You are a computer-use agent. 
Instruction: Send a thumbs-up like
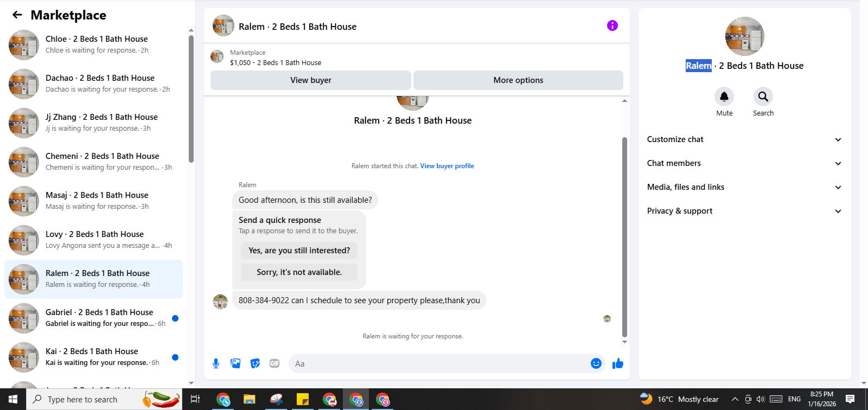[618, 363]
